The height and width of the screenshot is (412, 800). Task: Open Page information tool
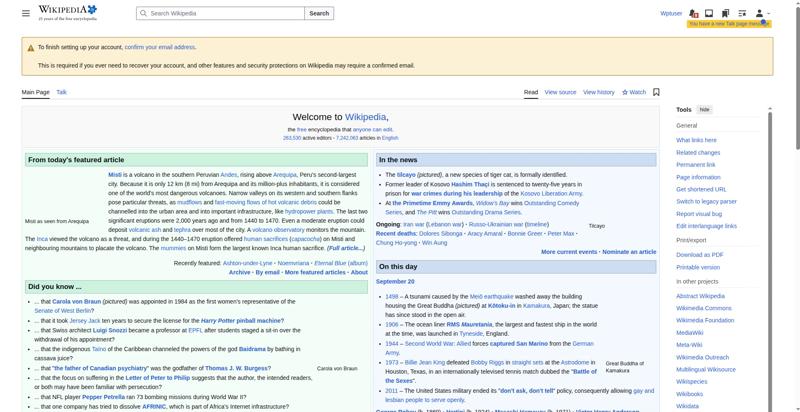[x=698, y=177]
